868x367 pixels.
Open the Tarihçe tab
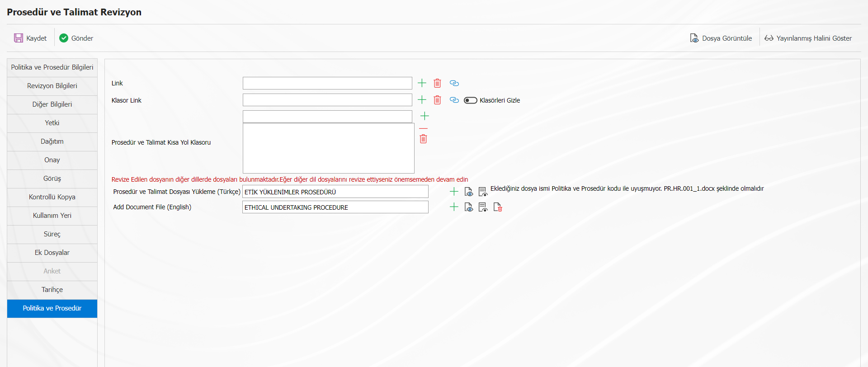click(x=52, y=290)
